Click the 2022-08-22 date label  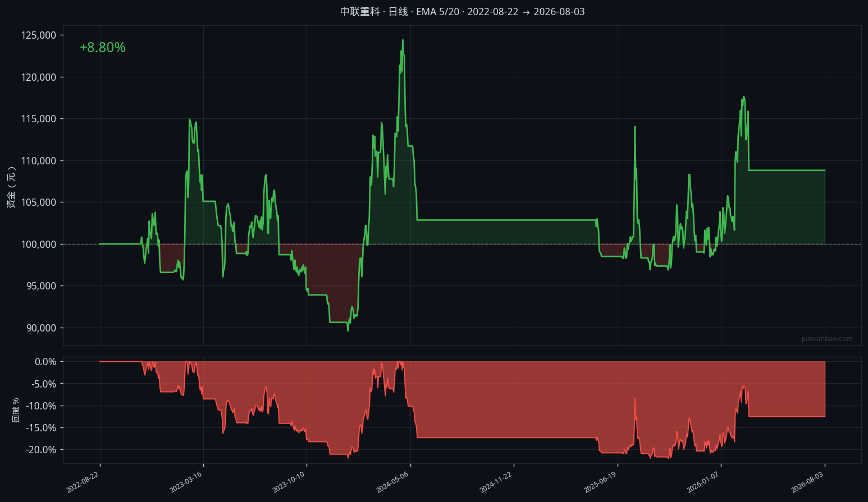tap(83, 482)
